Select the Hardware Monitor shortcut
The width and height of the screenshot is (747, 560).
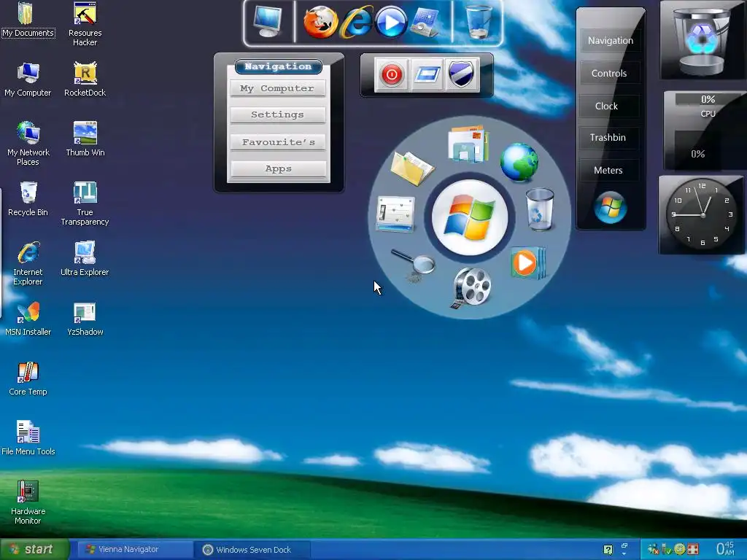click(28, 502)
